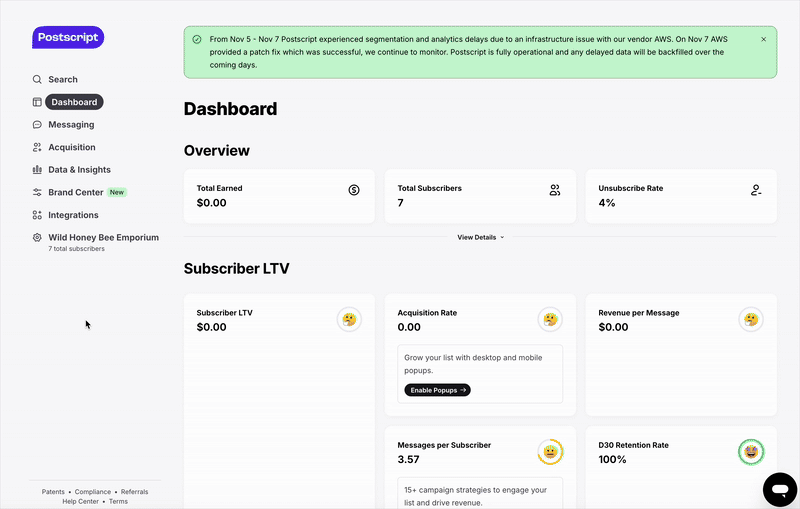
Task: Click the Search magnifier icon in sidebar
Action: tap(37, 79)
